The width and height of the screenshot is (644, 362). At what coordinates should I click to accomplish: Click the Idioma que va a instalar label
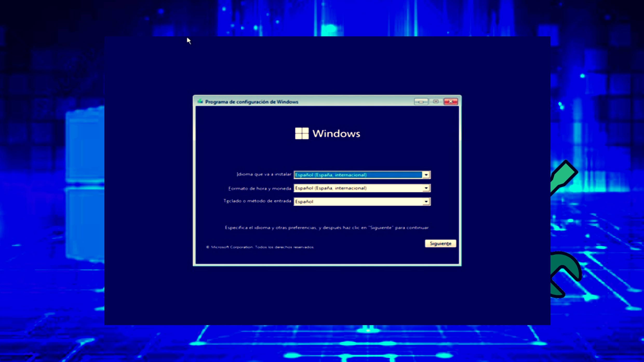[264, 174]
